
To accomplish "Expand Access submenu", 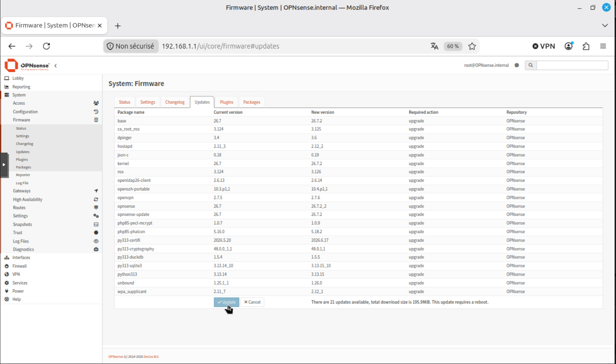I will coord(19,103).
